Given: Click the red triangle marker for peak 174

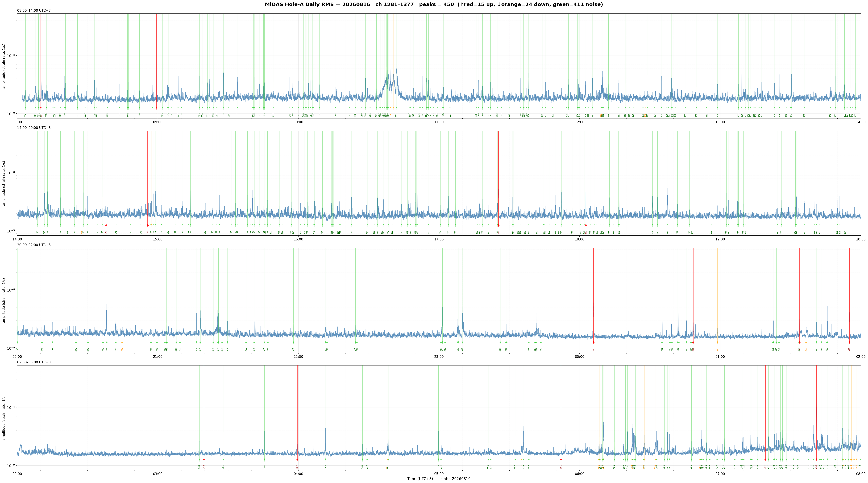Looking at the screenshot, I should click(x=148, y=225).
